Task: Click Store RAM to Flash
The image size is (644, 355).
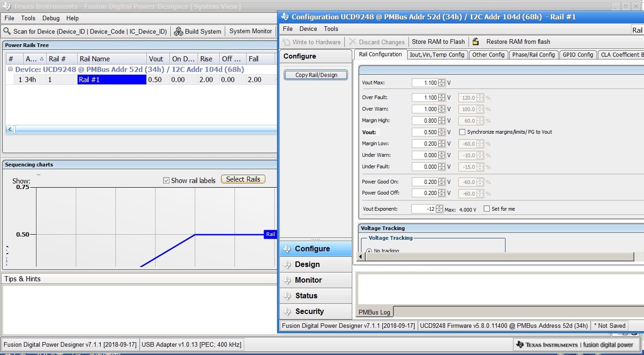Action: (438, 41)
